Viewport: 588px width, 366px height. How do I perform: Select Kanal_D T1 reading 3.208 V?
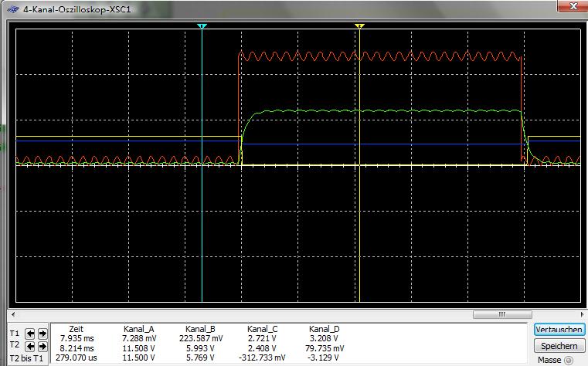pyautogui.click(x=324, y=338)
